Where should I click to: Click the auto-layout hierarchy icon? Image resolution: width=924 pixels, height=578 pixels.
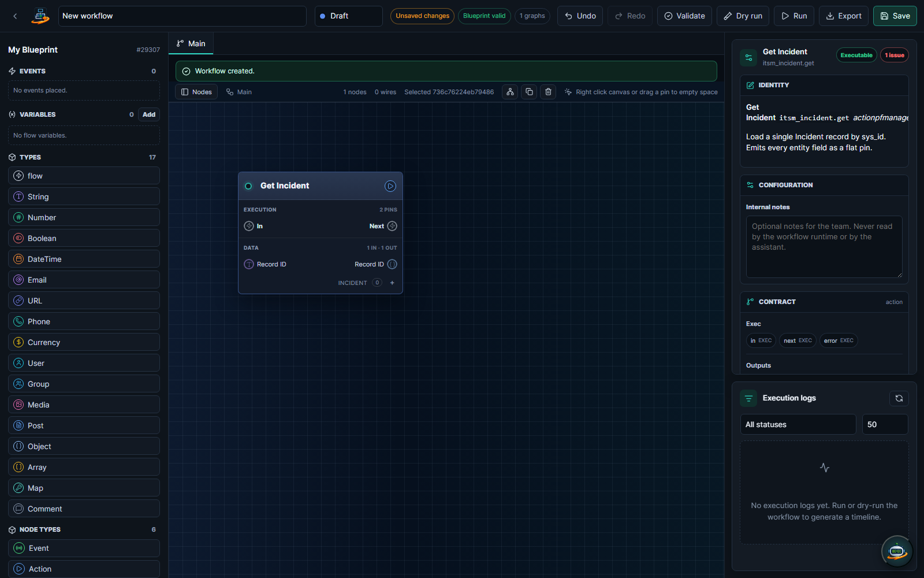[510, 92]
